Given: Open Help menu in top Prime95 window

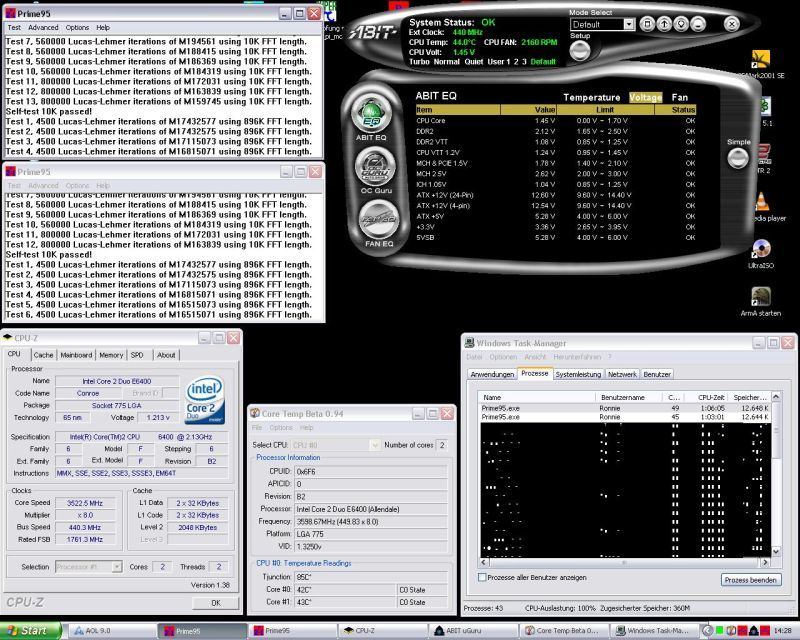Looking at the screenshot, I should click(x=103, y=28).
